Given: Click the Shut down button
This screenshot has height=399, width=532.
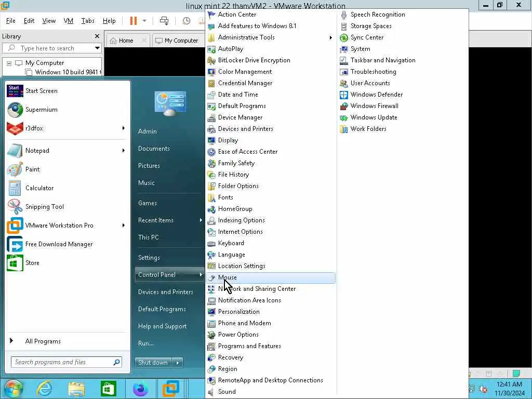Looking at the screenshot, I should tap(153, 363).
